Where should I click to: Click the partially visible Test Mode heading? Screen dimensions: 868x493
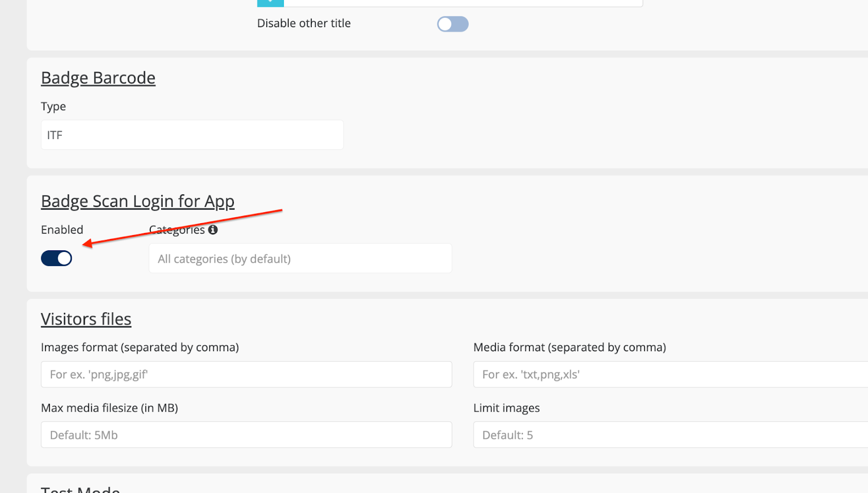tap(80, 489)
